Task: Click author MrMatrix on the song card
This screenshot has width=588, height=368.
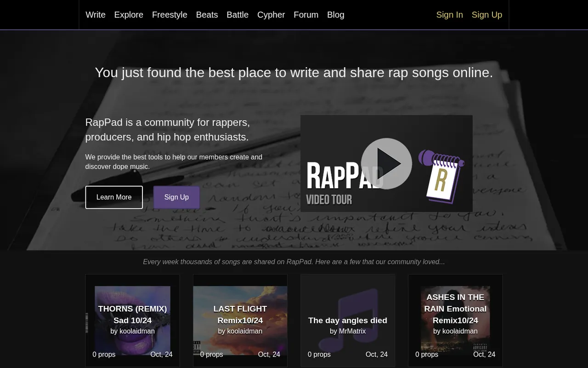Action: click(x=352, y=331)
